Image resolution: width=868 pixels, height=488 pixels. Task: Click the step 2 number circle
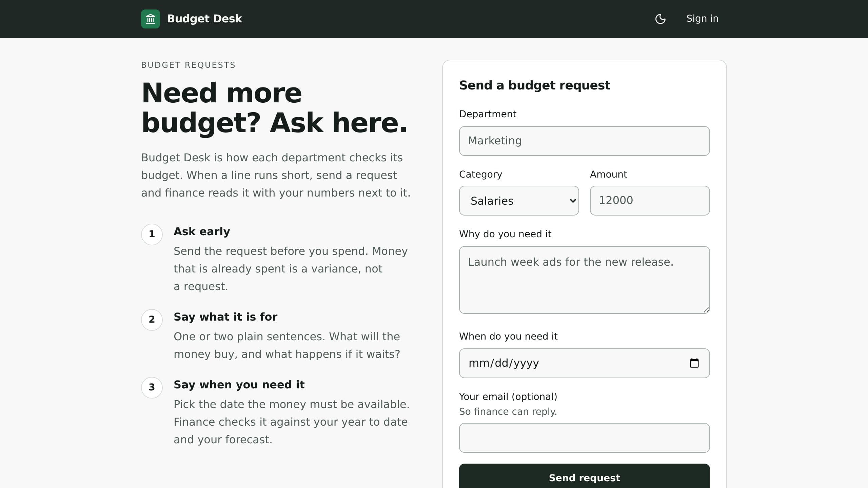tap(152, 320)
